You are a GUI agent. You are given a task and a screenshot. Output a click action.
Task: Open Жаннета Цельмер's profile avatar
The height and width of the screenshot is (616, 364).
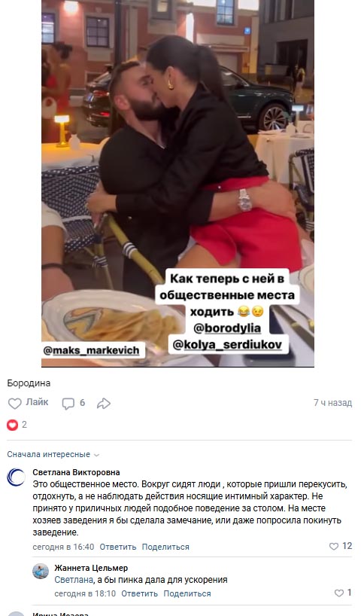pos(41,572)
